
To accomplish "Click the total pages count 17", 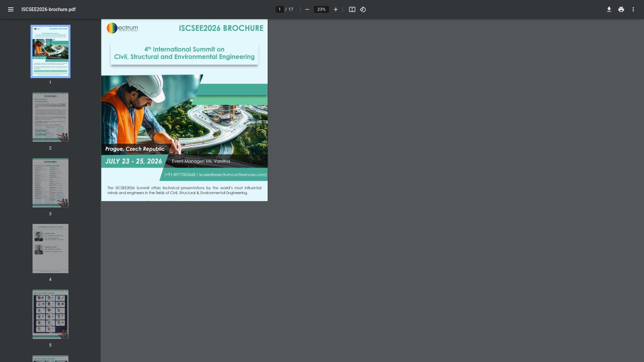I will click(291, 9).
